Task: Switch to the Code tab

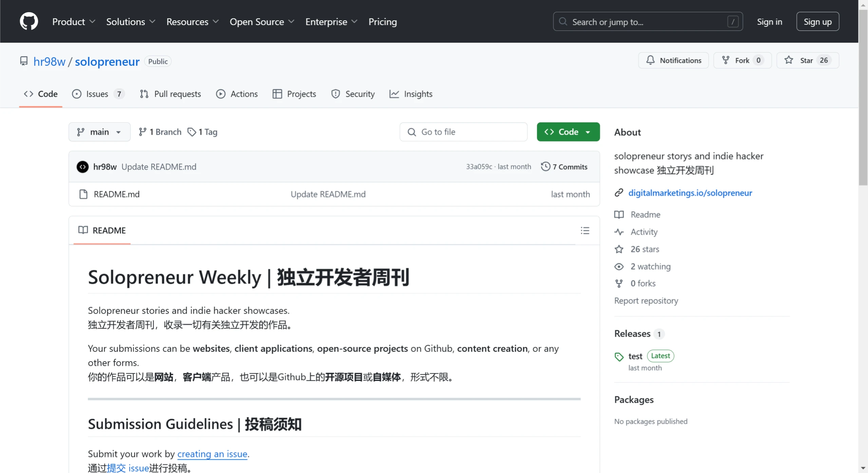Action: (41, 94)
